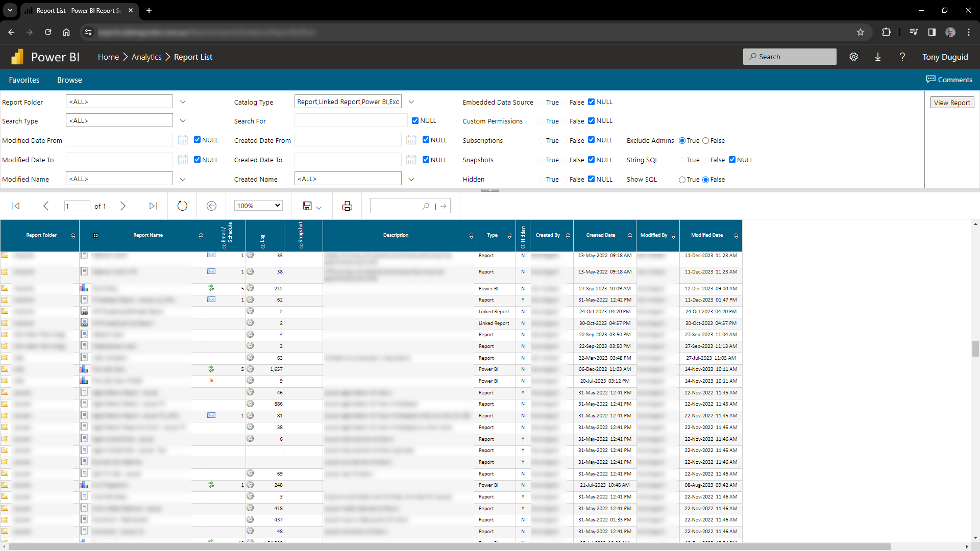The image size is (980, 551).
Task: Expand the Catalog Type selection list
Action: tap(411, 102)
